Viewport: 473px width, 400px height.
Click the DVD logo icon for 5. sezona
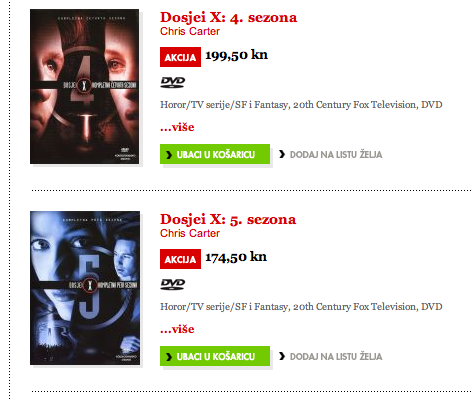(173, 284)
